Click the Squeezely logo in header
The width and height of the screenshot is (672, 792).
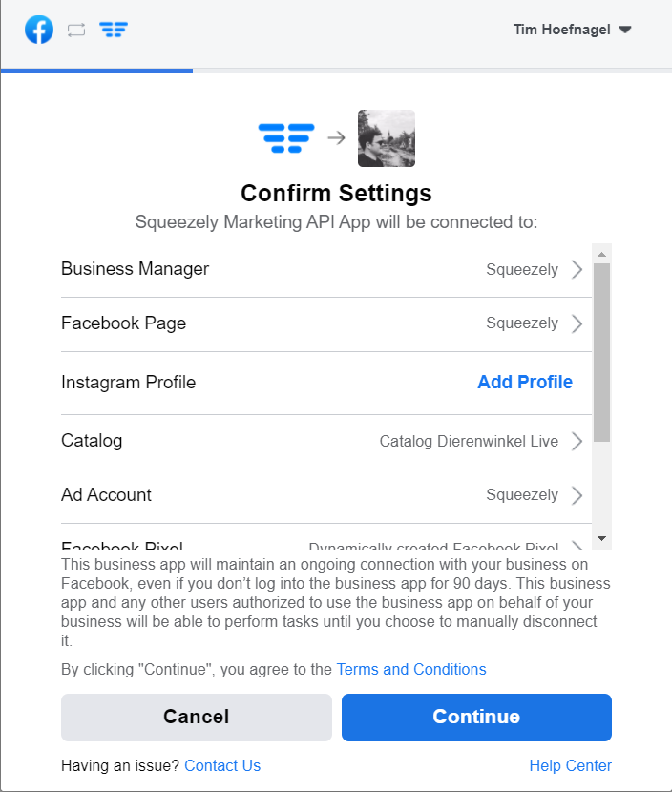pos(114,30)
